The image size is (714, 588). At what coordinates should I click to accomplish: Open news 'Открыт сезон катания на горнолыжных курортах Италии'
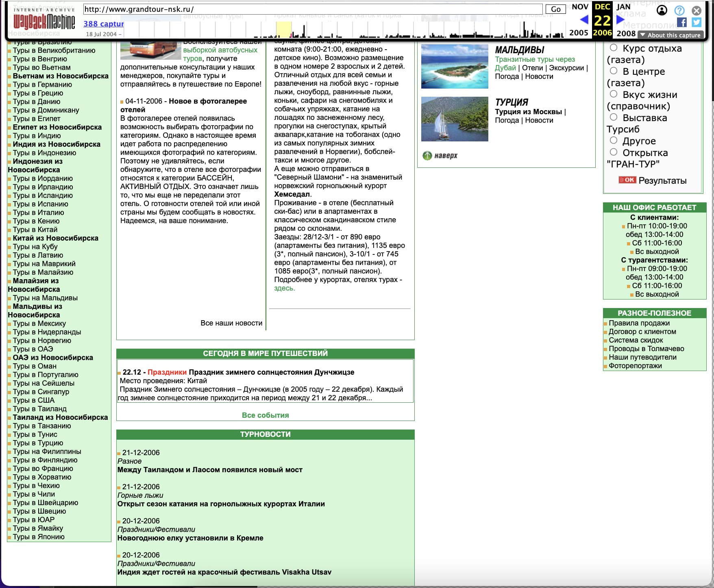(221, 504)
